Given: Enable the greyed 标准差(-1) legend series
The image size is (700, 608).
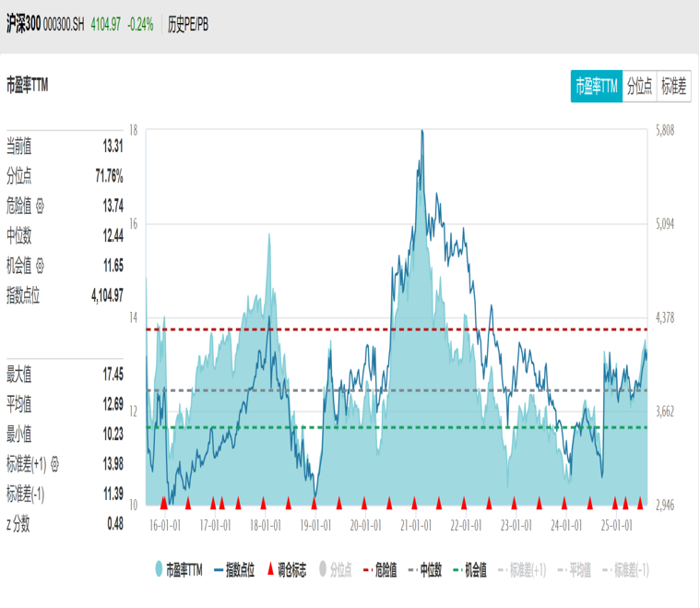Looking at the screenshot, I should pos(625,570).
